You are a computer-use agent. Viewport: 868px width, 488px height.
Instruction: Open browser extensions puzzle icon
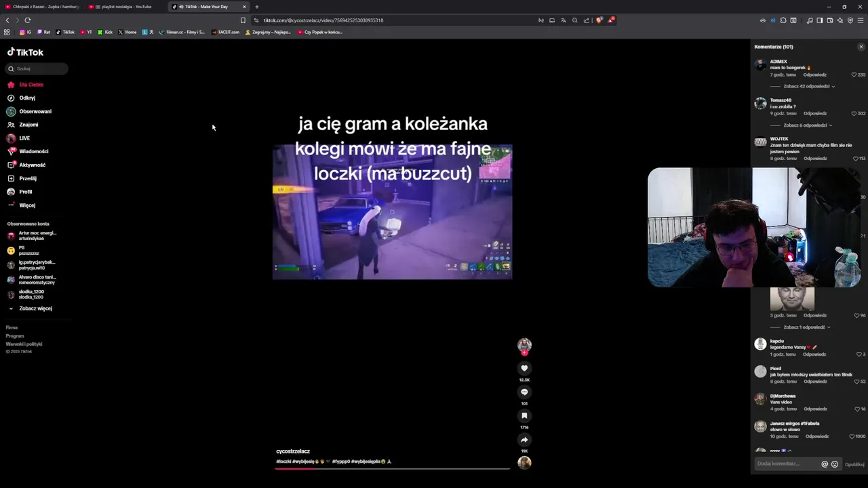[783, 20]
